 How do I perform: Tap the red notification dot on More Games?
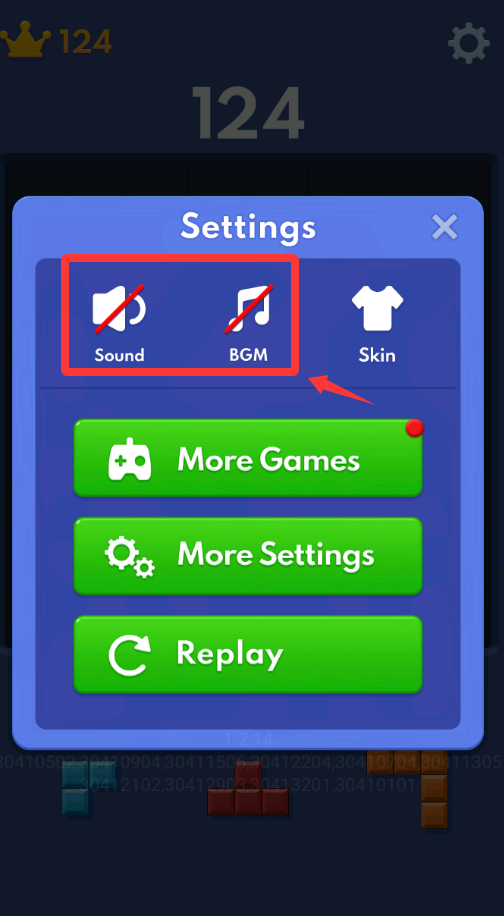415,428
